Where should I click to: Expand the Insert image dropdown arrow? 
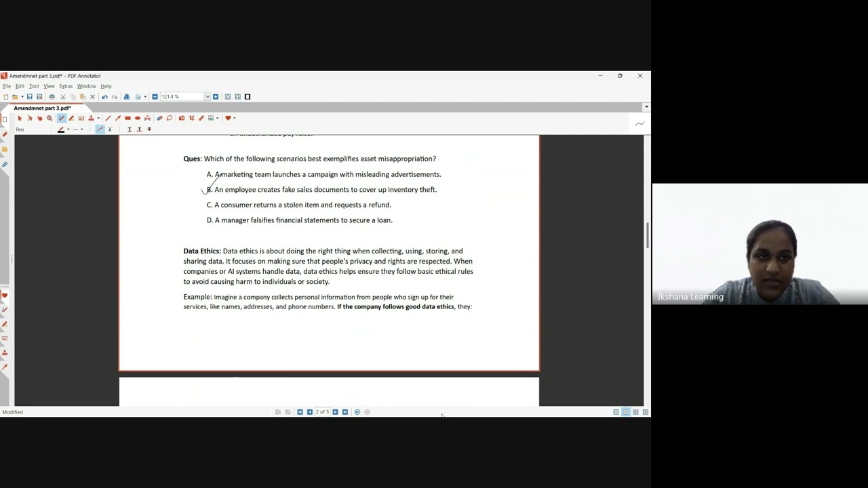(217, 118)
